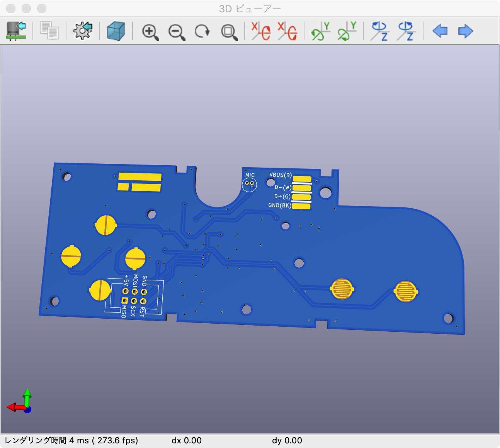The image size is (500, 448).
Task: Click the GND(BK) pad on the board
Action: tap(301, 206)
